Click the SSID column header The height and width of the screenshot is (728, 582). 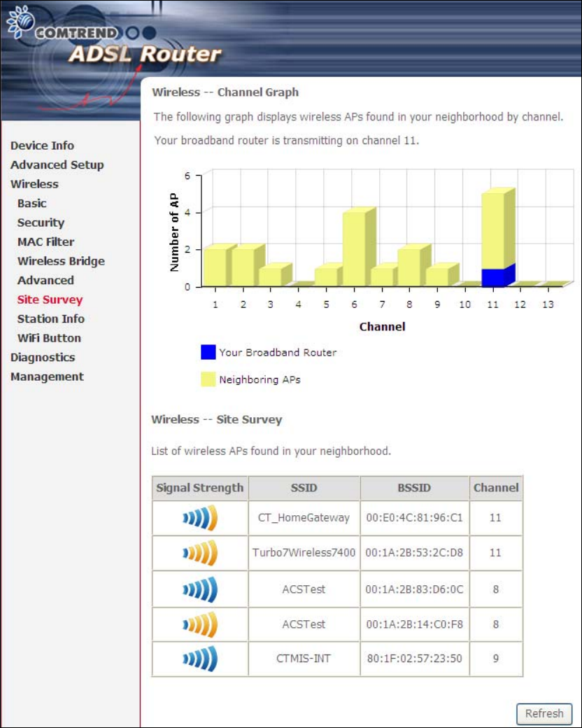[304, 488]
